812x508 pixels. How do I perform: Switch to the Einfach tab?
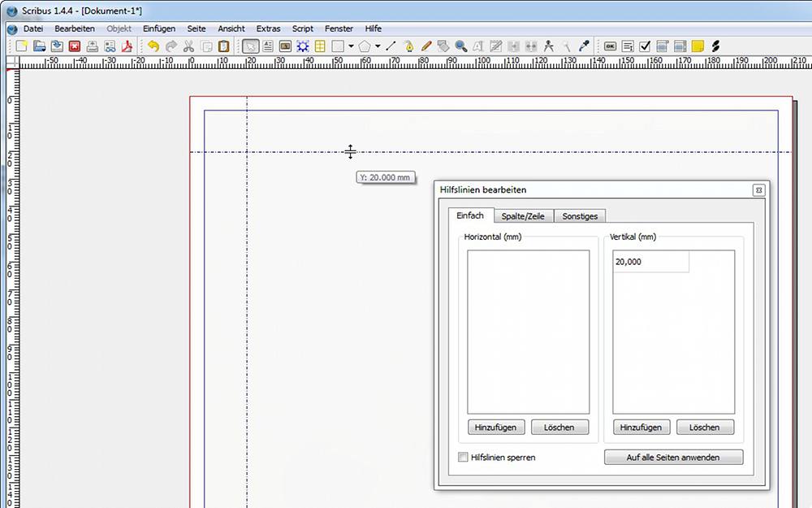(470, 215)
